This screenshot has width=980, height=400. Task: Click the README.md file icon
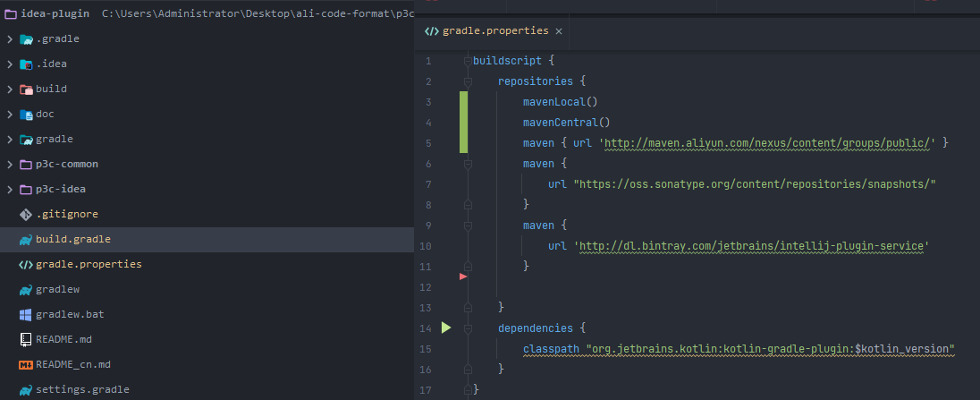[x=26, y=339]
